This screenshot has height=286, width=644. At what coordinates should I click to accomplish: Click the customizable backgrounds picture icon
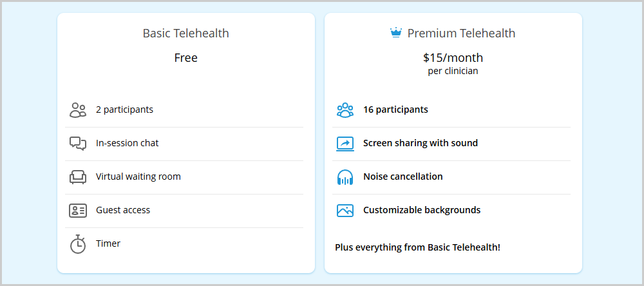point(345,211)
